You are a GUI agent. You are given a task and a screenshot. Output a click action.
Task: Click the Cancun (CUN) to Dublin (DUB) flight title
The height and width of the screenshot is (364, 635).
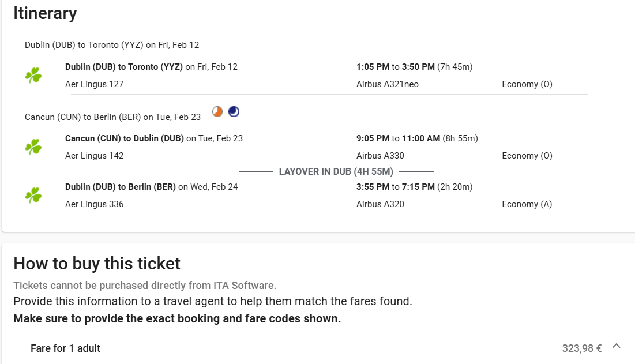tap(125, 138)
